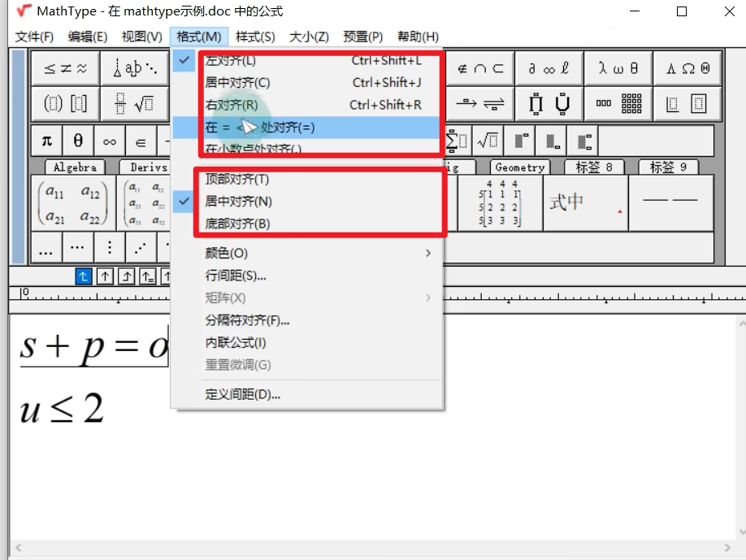Open the spaces and ellipses palette (ab)

click(135, 68)
